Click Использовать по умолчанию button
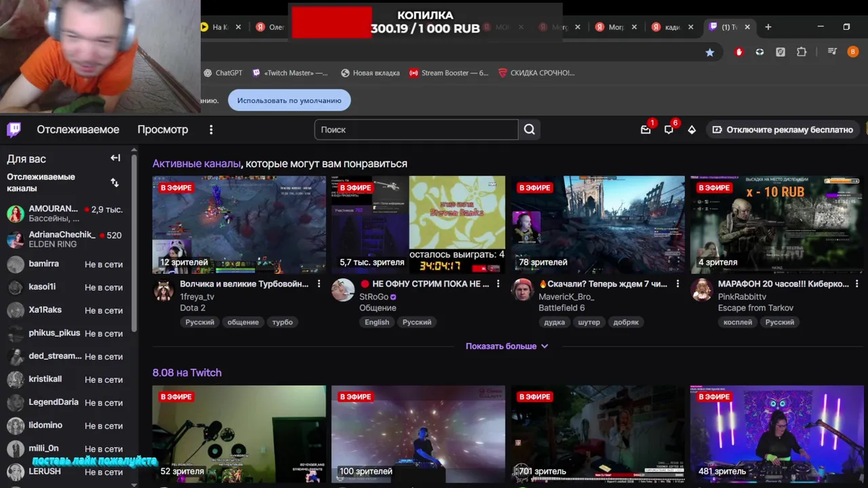 pos(290,100)
